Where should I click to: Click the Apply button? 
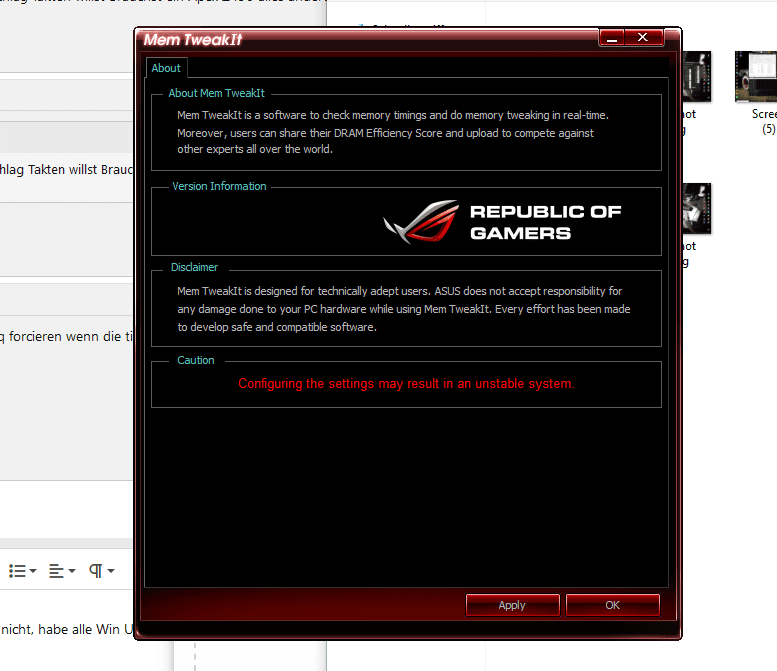512,605
